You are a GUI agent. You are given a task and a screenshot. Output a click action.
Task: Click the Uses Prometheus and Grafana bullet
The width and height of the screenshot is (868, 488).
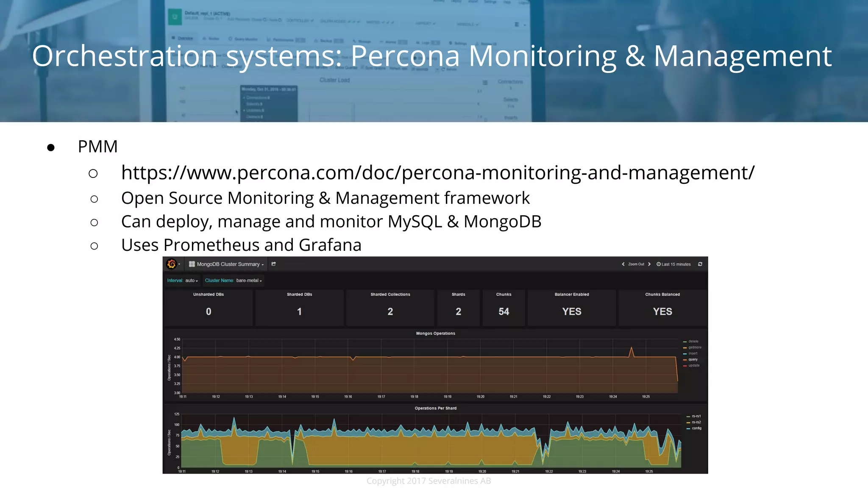pyautogui.click(x=241, y=245)
